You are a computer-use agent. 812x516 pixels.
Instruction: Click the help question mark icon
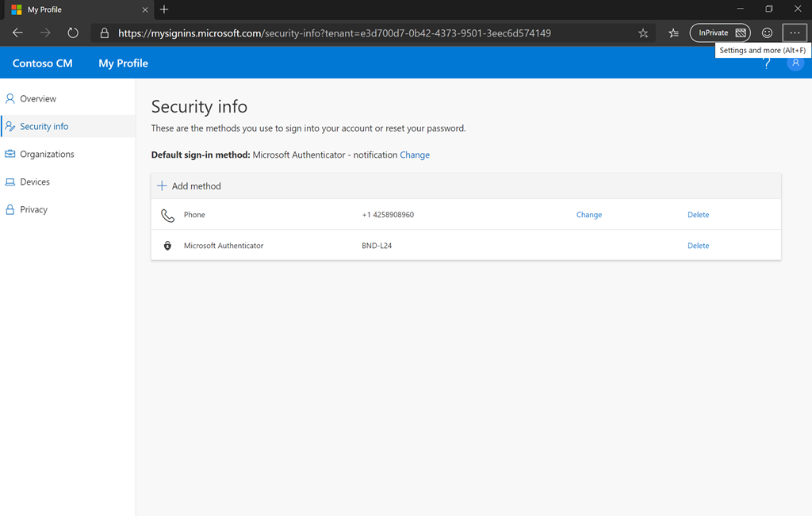766,64
